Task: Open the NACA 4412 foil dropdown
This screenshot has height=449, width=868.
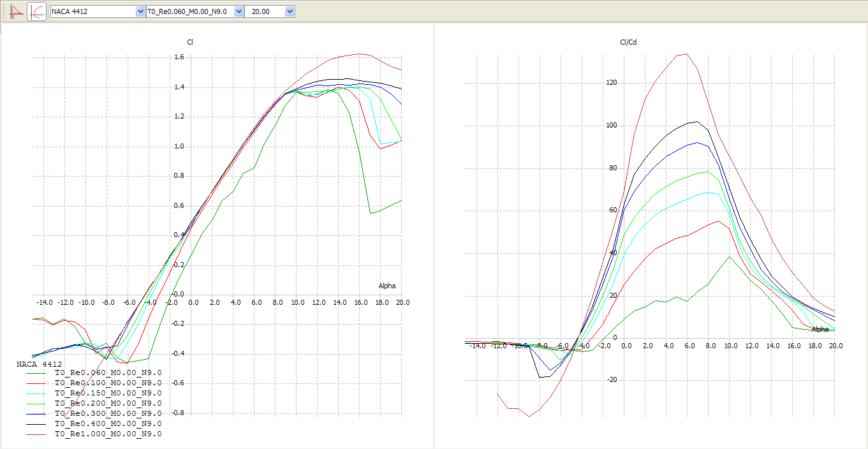Action: click(x=140, y=11)
